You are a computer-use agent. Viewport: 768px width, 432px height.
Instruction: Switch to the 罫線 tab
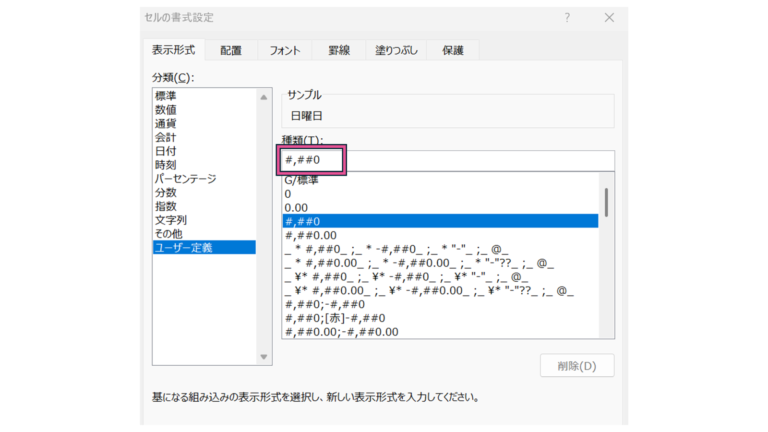click(339, 50)
